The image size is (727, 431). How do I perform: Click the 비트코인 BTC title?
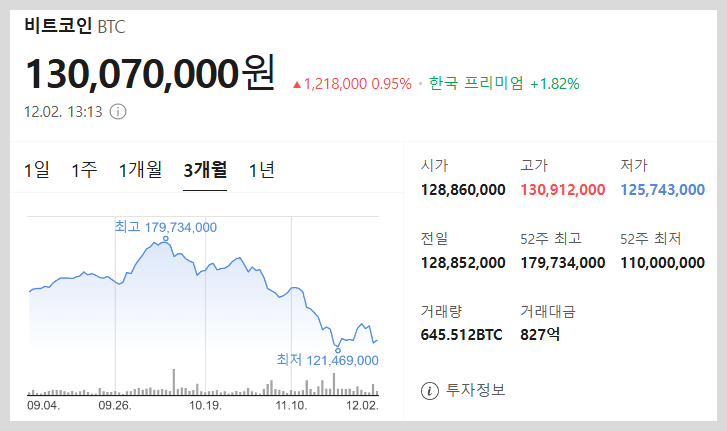tap(75, 26)
